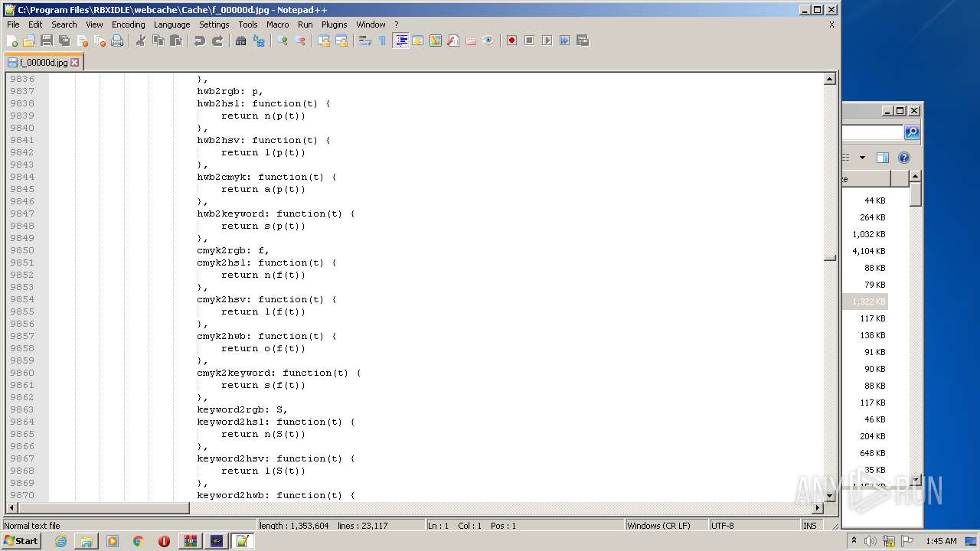The height and width of the screenshot is (551, 980).
Task: Click Windows (CR LF) in status bar
Action: [x=665, y=526]
